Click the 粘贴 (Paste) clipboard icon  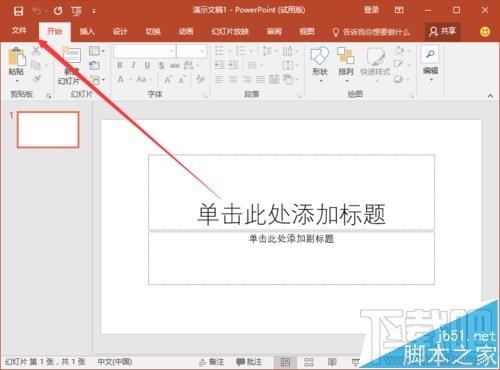pyautogui.click(x=16, y=57)
